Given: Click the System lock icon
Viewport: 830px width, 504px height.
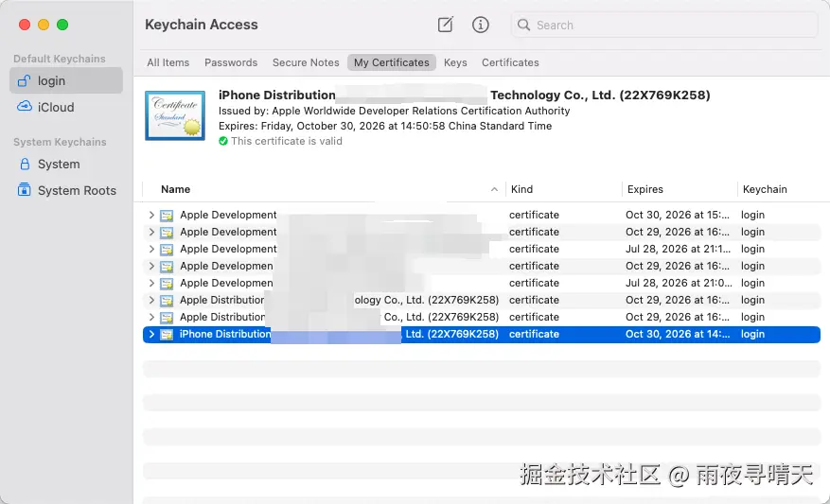Looking at the screenshot, I should 25,164.
